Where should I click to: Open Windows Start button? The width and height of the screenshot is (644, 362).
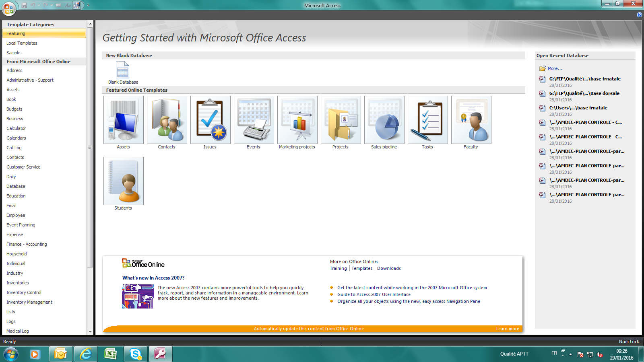pyautogui.click(x=11, y=354)
